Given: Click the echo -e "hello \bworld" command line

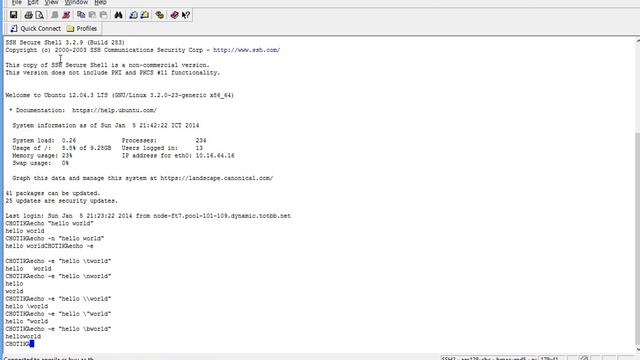Looking at the screenshot, I should pyautogui.click(x=58, y=329).
